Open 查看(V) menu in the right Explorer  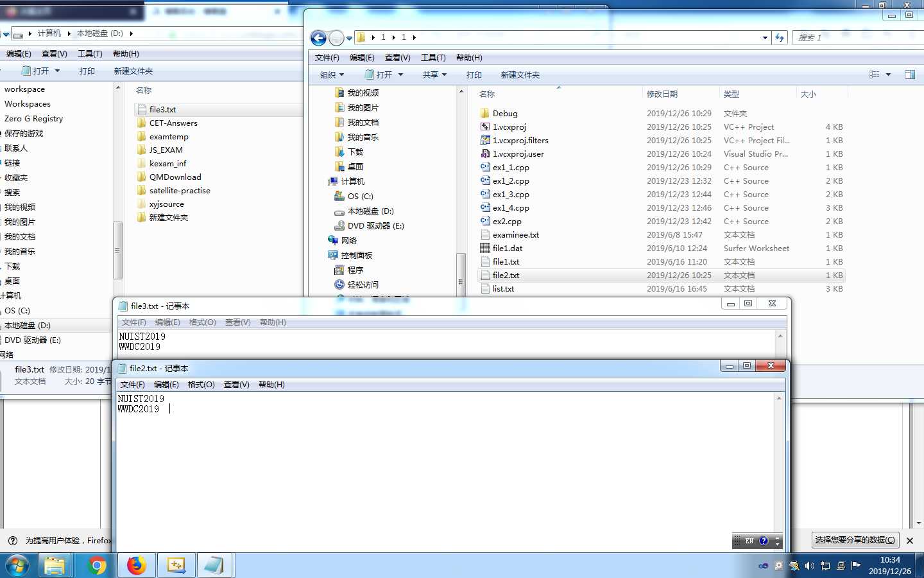397,58
